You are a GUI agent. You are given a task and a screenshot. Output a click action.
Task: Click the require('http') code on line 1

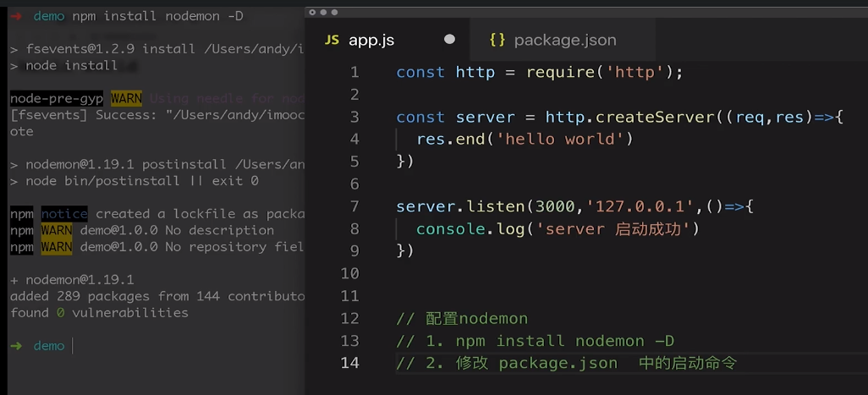pos(600,73)
